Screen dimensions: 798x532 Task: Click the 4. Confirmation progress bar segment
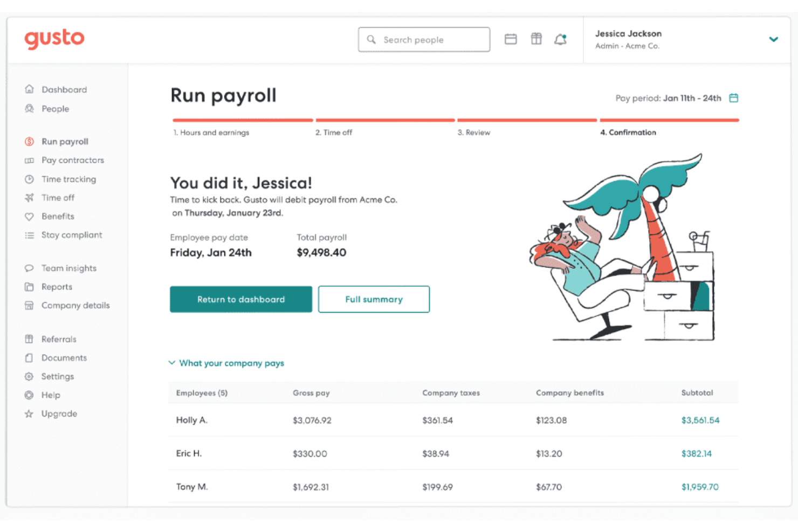(x=669, y=120)
